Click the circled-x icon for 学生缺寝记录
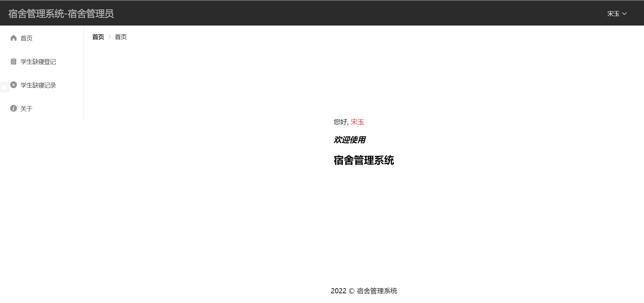 [x=13, y=85]
